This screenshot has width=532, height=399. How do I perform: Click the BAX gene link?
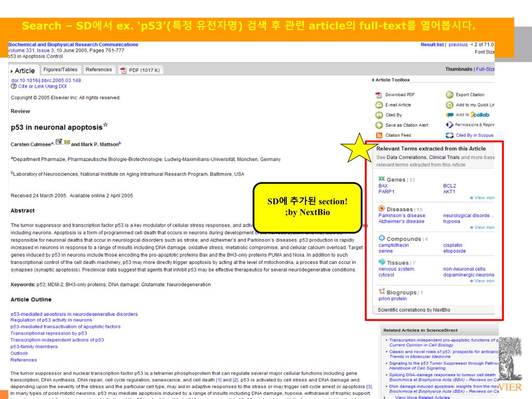click(x=383, y=186)
